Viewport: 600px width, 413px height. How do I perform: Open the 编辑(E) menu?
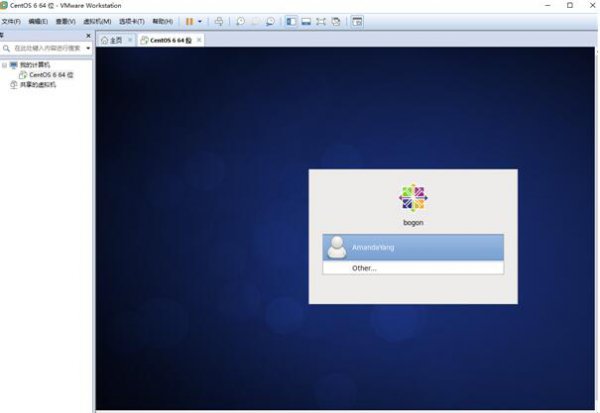[x=38, y=21]
